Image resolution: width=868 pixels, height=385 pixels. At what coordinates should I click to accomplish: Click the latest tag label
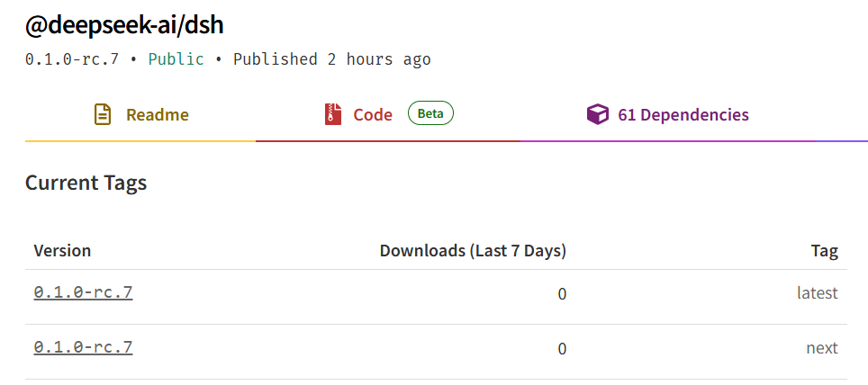pos(818,292)
